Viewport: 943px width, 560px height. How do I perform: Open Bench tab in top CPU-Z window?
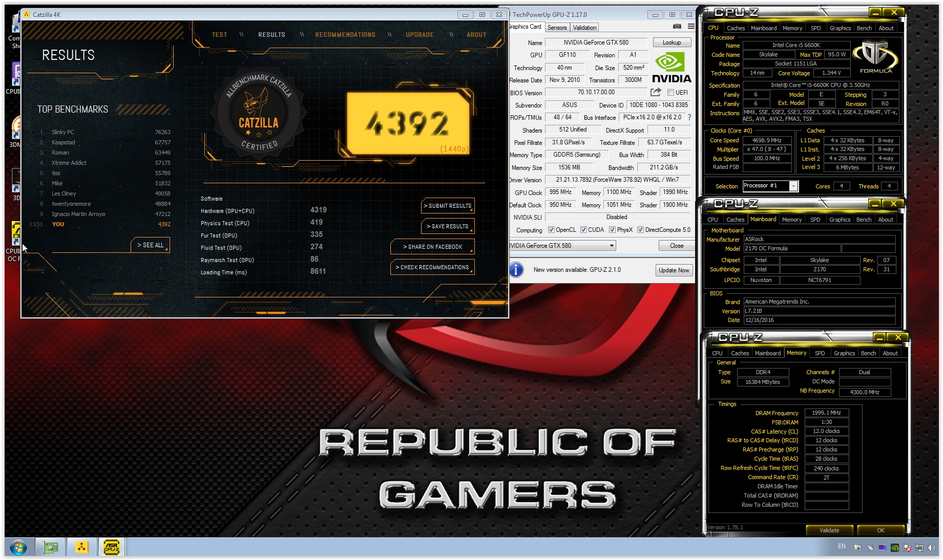pos(864,28)
